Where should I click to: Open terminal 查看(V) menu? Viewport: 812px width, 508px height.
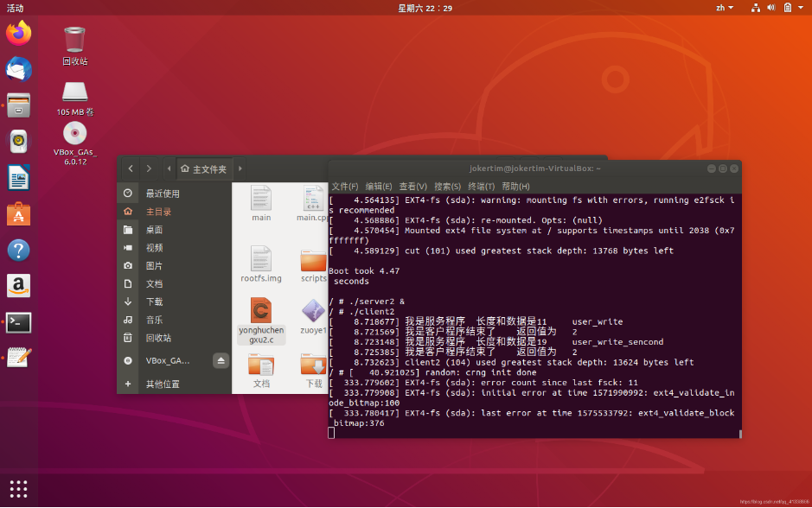pos(412,187)
